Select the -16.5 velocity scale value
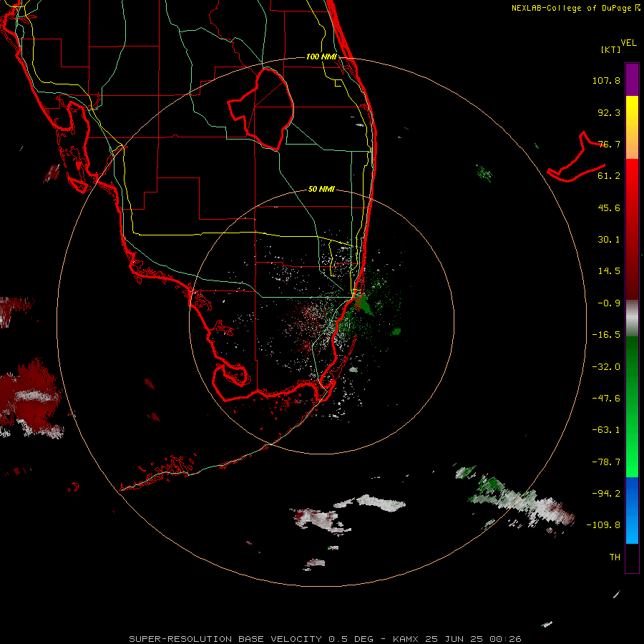The height and width of the screenshot is (644, 644). point(606,335)
